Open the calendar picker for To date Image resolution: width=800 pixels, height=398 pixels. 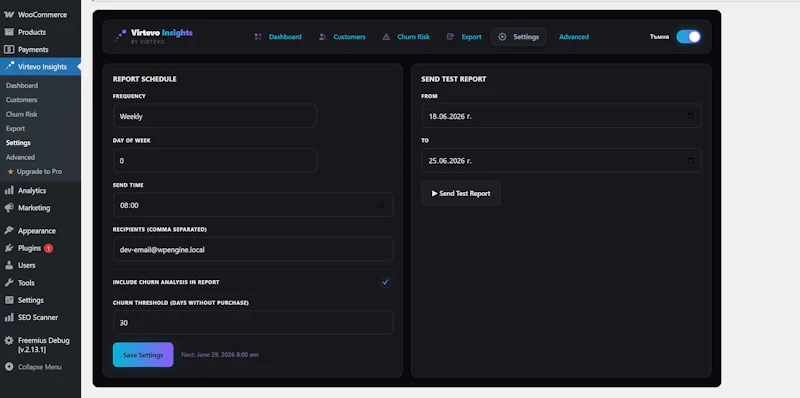pos(690,160)
